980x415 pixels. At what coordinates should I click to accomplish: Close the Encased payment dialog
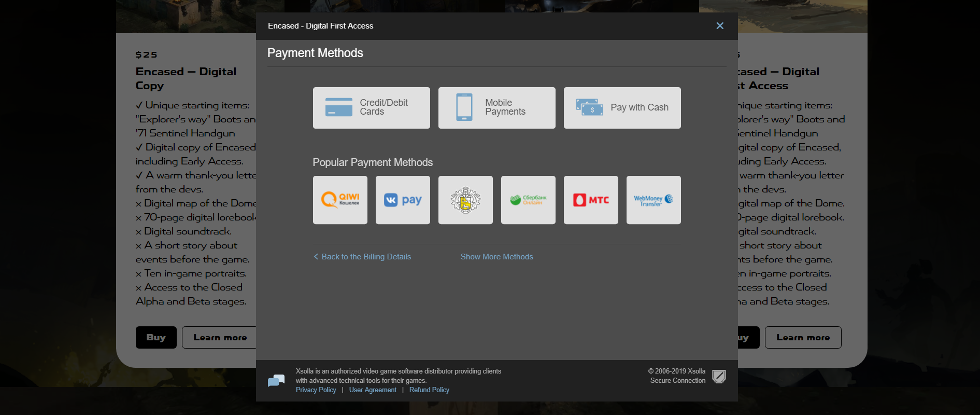point(720,26)
